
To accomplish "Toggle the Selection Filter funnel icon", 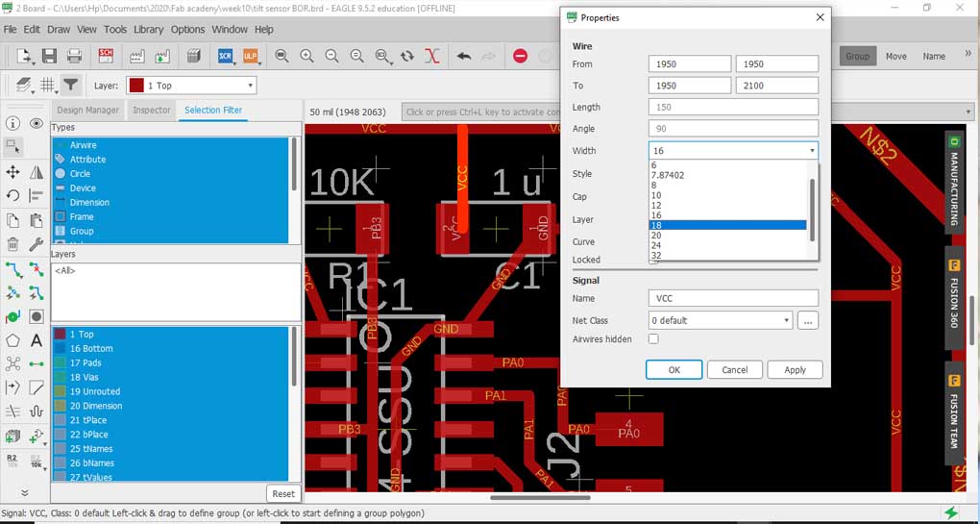I will tap(71, 85).
